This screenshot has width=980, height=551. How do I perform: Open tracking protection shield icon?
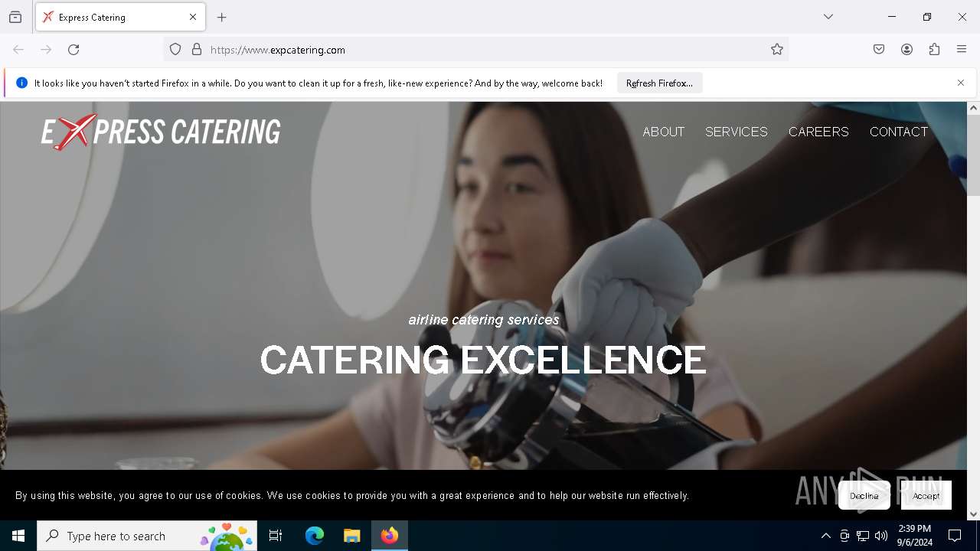click(175, 50)
